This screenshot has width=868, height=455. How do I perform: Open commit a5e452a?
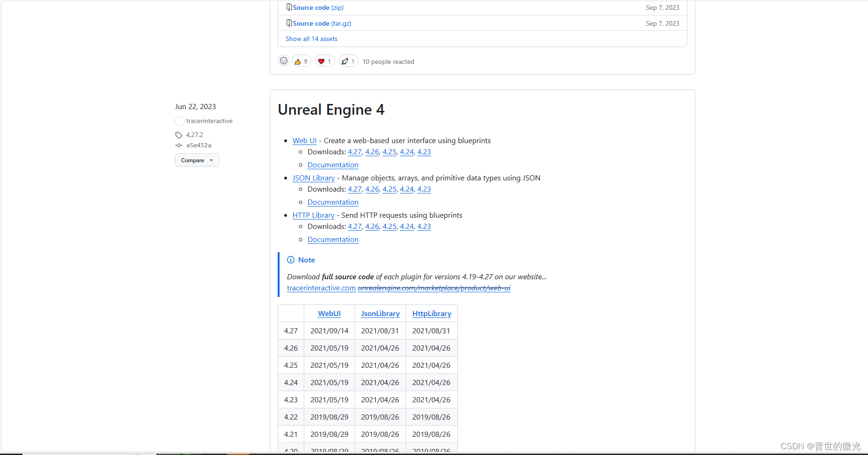click(199, 145)
